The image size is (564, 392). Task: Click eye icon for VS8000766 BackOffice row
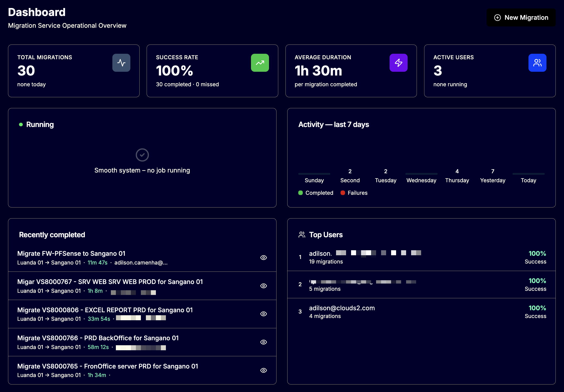point(263,342)
